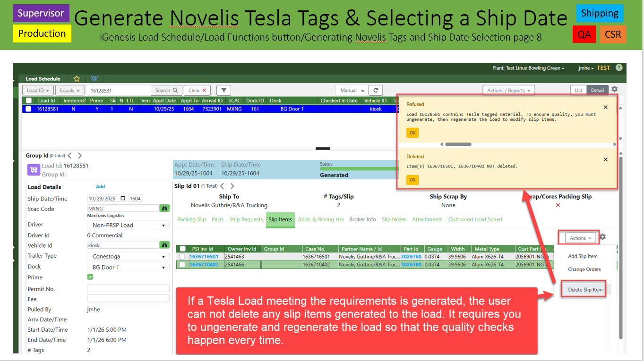The height and width of the screenshot is (361, 644).
Task: Check the box for item 1636716501
Action: 182,257
